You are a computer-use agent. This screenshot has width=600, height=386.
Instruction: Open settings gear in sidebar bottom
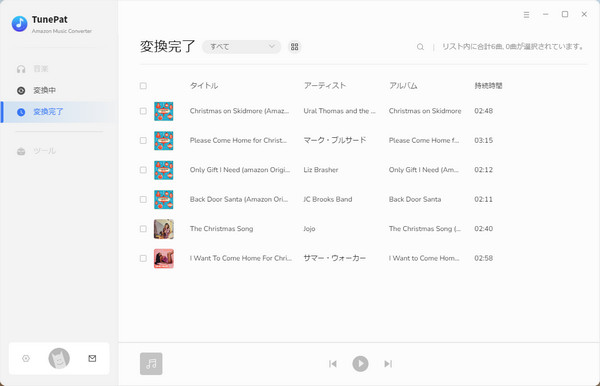26,358
